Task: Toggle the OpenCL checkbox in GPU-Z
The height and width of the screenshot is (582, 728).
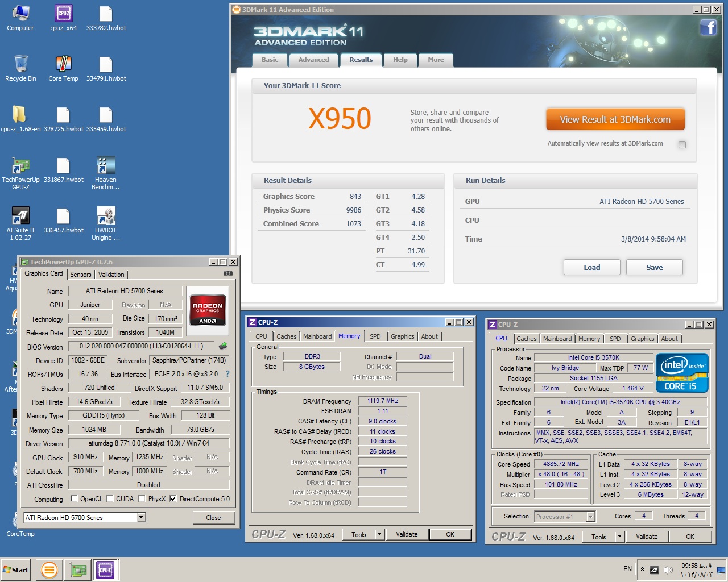Action: point(74,499)
